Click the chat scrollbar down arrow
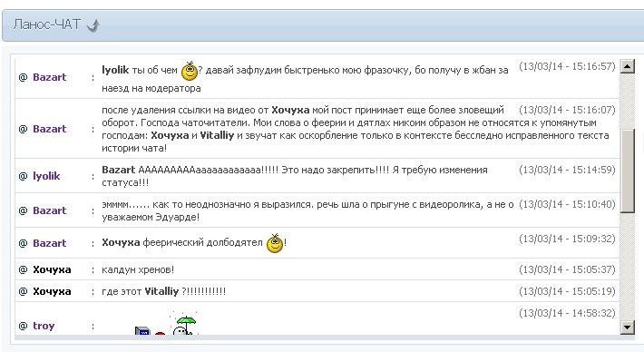This screenshot has width=644, height=352. [x=627, y=328]
